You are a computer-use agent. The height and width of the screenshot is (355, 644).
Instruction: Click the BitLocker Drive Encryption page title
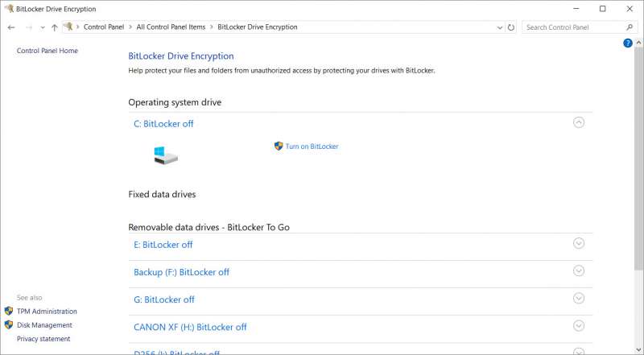tap(180, 56)
